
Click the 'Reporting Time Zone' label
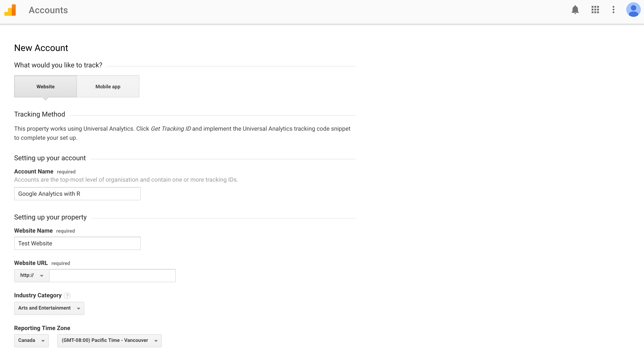42,328
